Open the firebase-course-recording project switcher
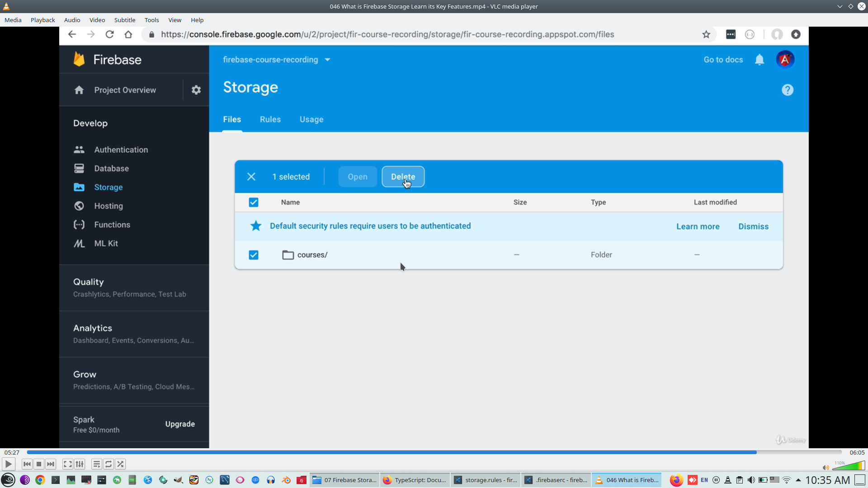The width and height of the screenshot is (868, 488). pos(276,59)
